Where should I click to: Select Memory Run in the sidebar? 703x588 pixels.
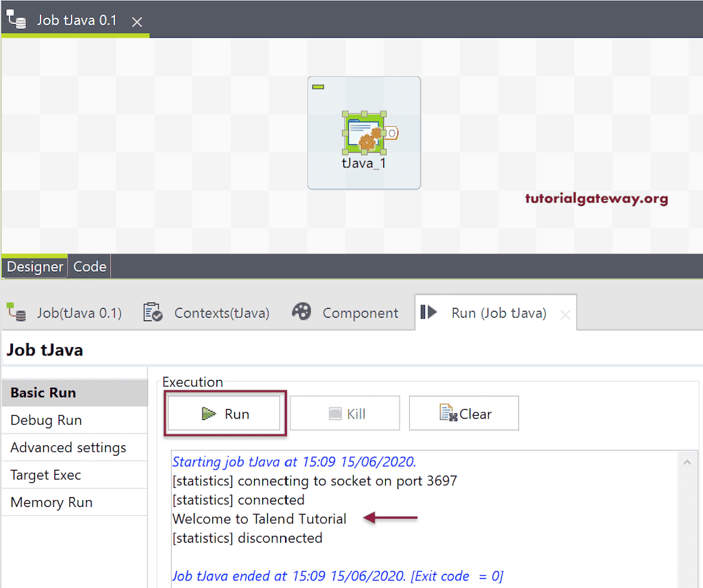(x=75, y=502)
